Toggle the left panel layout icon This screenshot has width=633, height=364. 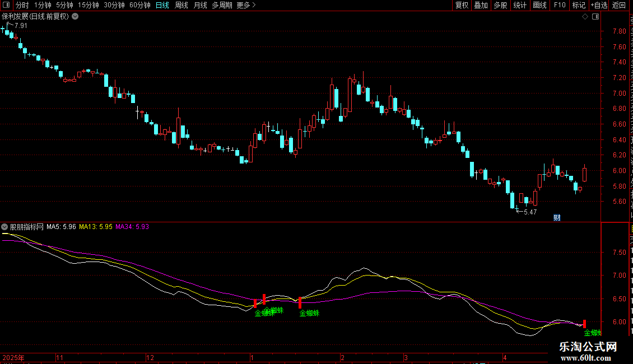tap(6, 5)
